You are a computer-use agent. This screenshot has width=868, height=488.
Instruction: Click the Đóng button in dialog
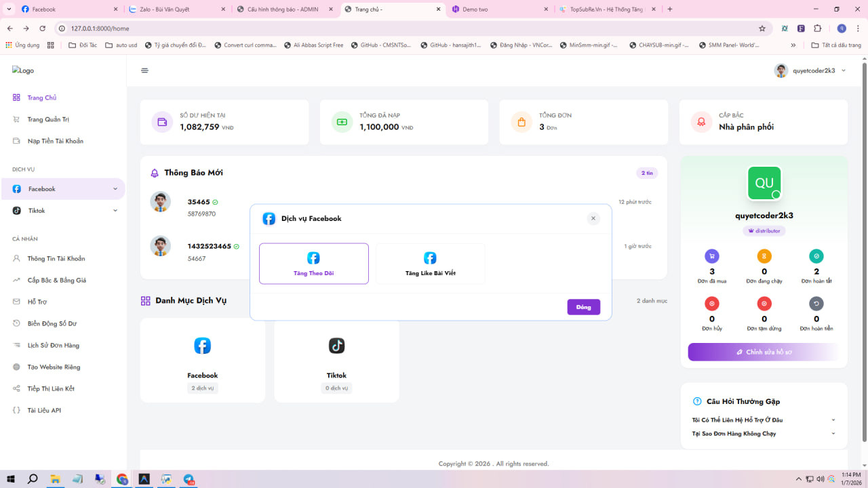click(583, 307)
